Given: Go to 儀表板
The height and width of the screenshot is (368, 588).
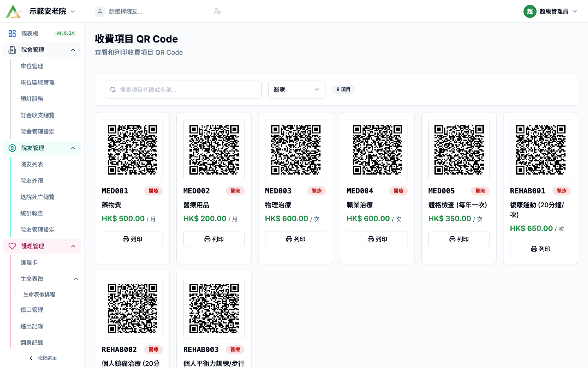Looking at the screenshot, I should (x=30, y=34).
